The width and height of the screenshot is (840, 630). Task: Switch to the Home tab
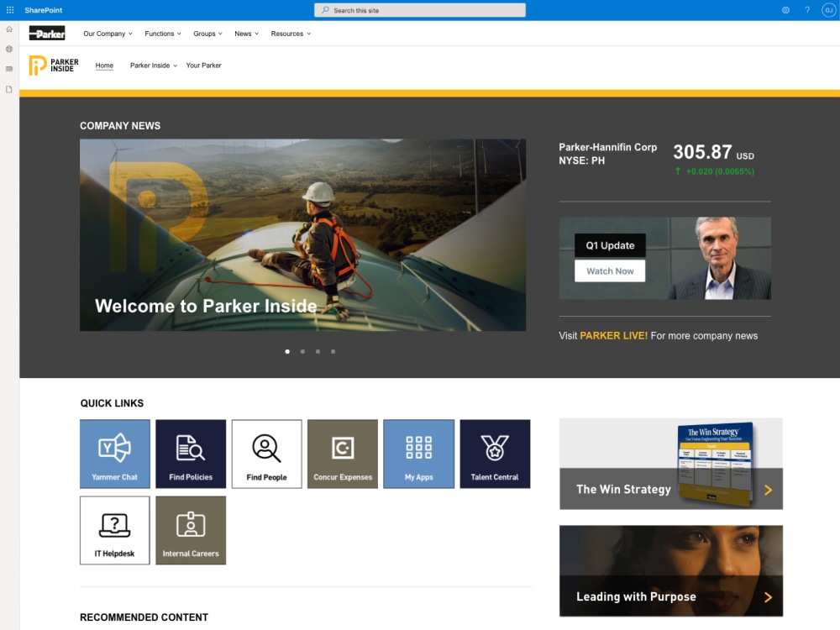point(103,65)
